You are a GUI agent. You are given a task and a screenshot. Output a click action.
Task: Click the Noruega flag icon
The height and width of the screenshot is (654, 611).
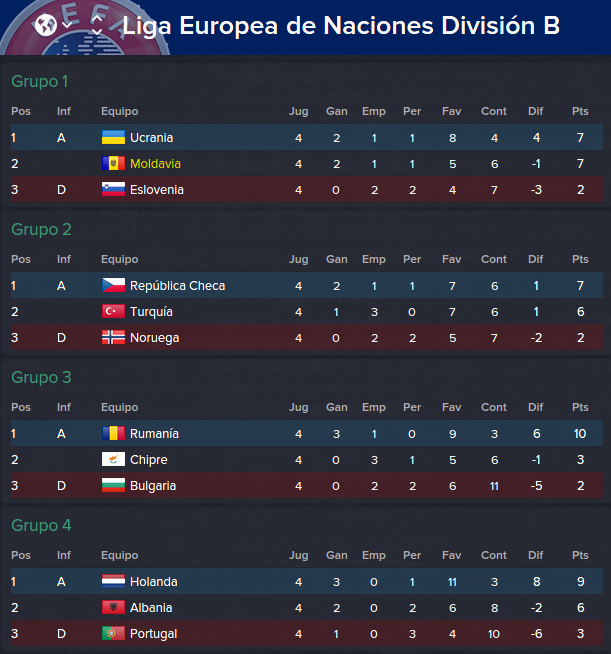tap(113, 337)
